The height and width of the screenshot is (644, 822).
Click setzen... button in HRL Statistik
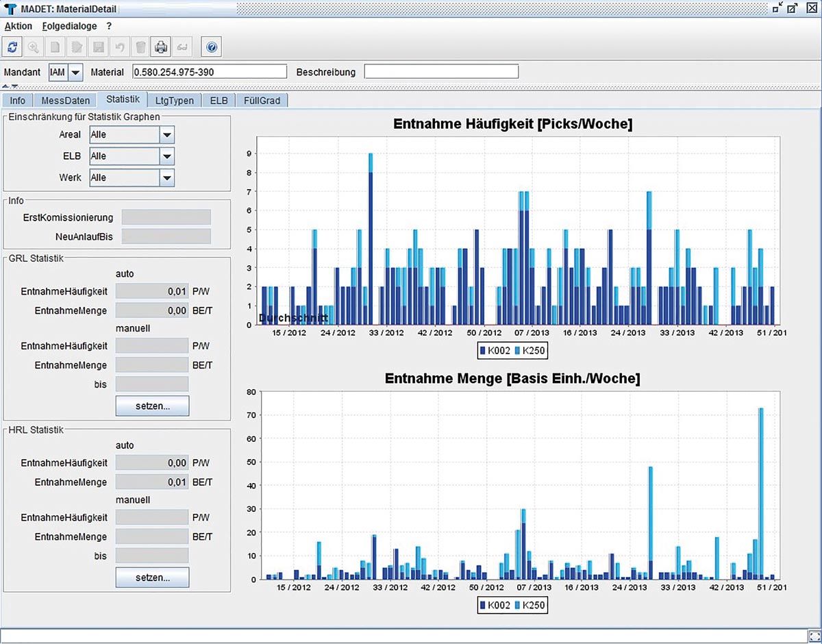coord(152,578)
